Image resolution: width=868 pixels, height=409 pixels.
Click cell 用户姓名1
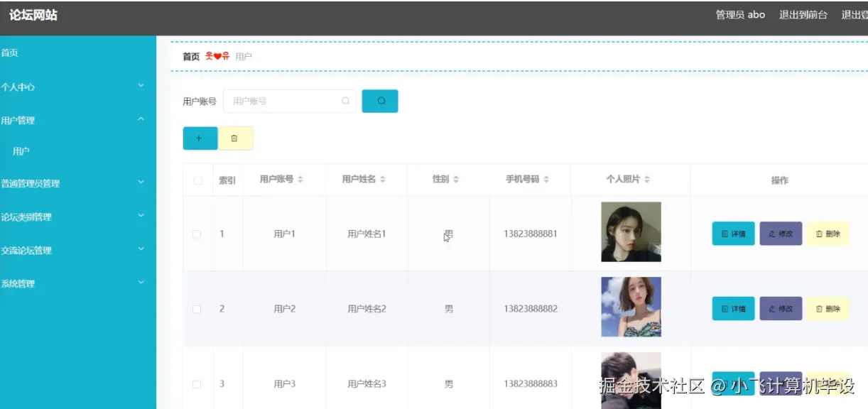(x=367, y=234)
